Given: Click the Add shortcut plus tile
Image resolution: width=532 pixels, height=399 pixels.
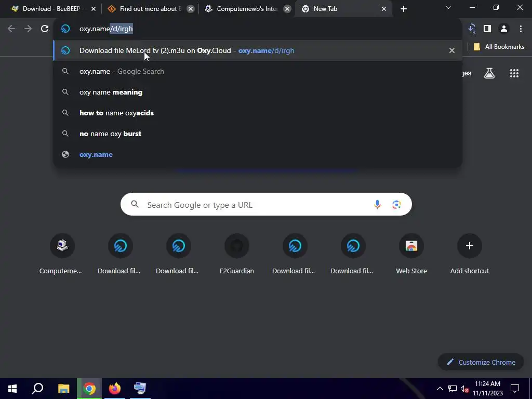Looking at the screenshot, I should pos(470,254).
